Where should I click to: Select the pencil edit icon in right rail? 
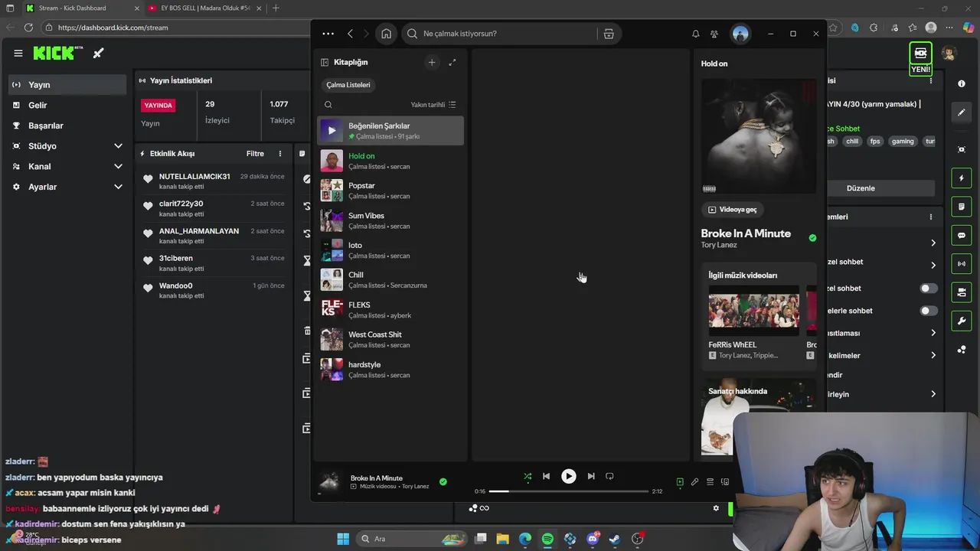962,112
